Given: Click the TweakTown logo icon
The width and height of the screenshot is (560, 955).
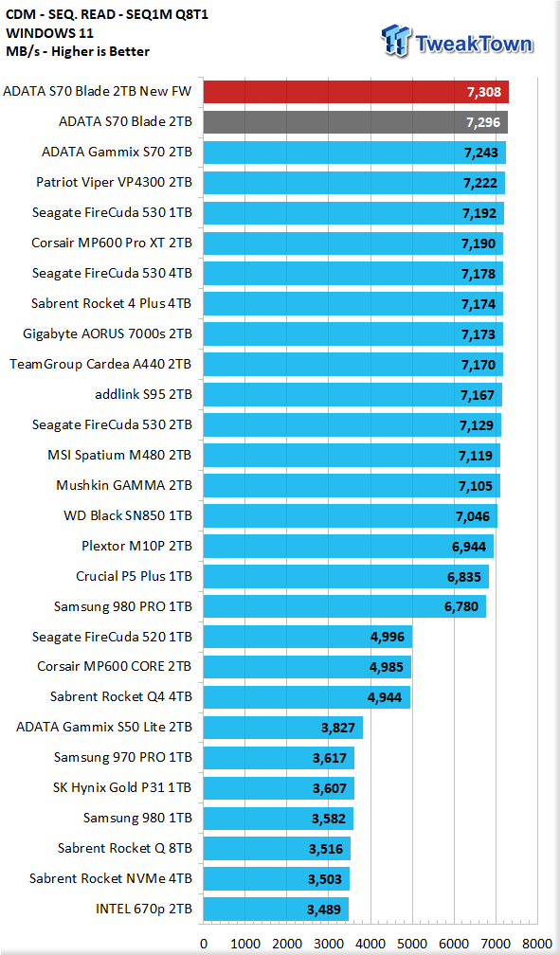Looking at the screenshot, I should point(395,42).
